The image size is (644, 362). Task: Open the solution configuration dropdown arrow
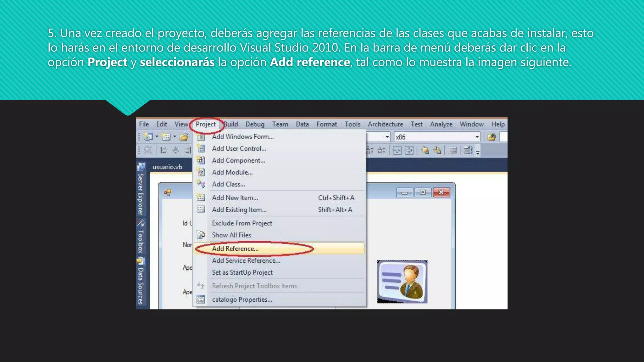point(387,137)
